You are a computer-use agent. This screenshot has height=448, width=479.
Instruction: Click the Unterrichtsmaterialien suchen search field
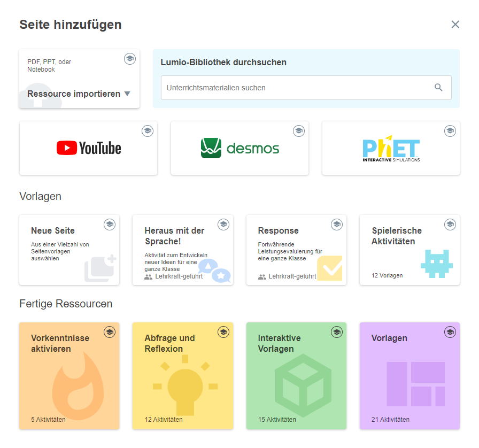click(297, 88)
